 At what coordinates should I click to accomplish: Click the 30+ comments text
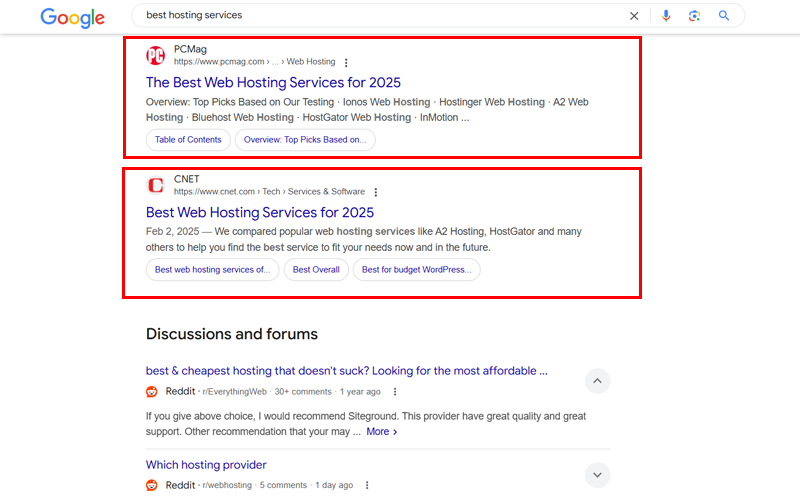(x=303, y=392)
